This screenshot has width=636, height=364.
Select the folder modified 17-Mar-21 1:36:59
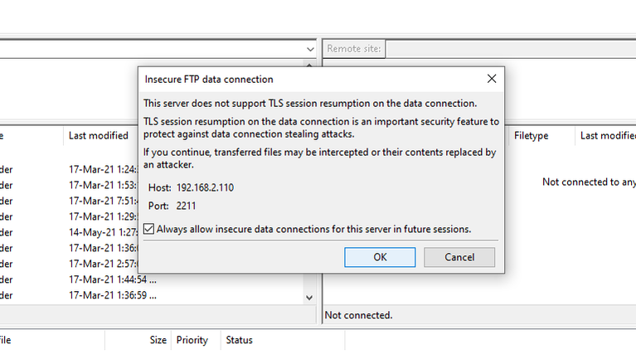point(112,295)
